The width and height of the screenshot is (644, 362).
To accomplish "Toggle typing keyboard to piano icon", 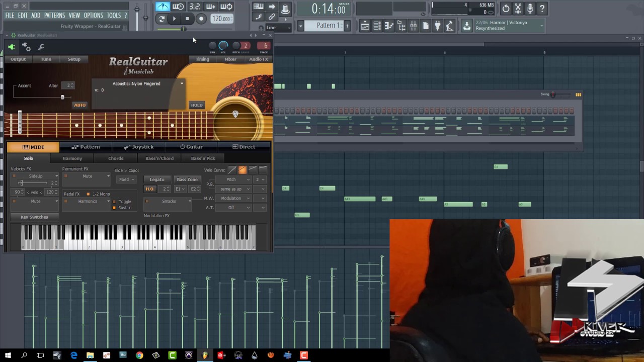I will (x=259, y=7).
